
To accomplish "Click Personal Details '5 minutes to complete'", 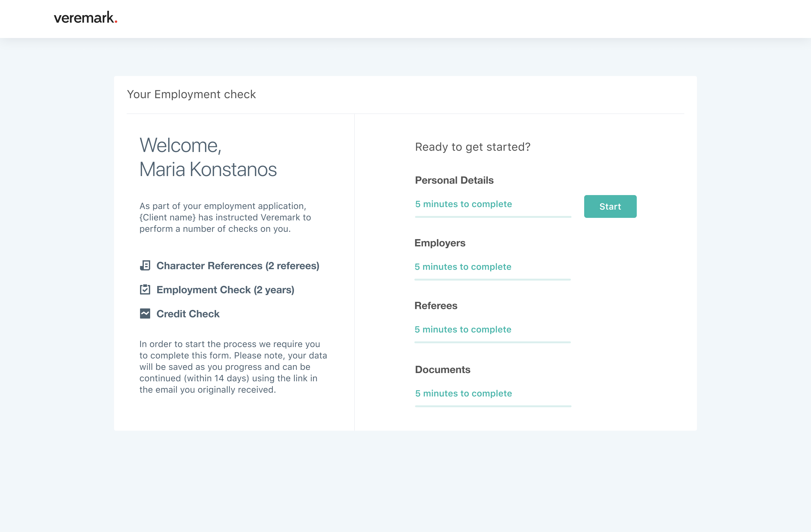I will [x=463, y=204].
